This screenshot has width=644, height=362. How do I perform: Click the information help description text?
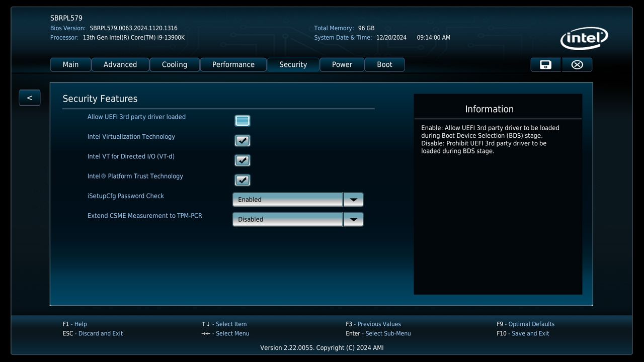tap(490, 139)
